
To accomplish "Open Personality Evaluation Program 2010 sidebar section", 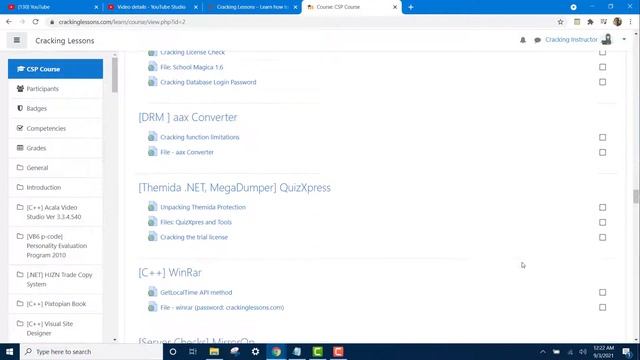I will [x=56, y=246].
